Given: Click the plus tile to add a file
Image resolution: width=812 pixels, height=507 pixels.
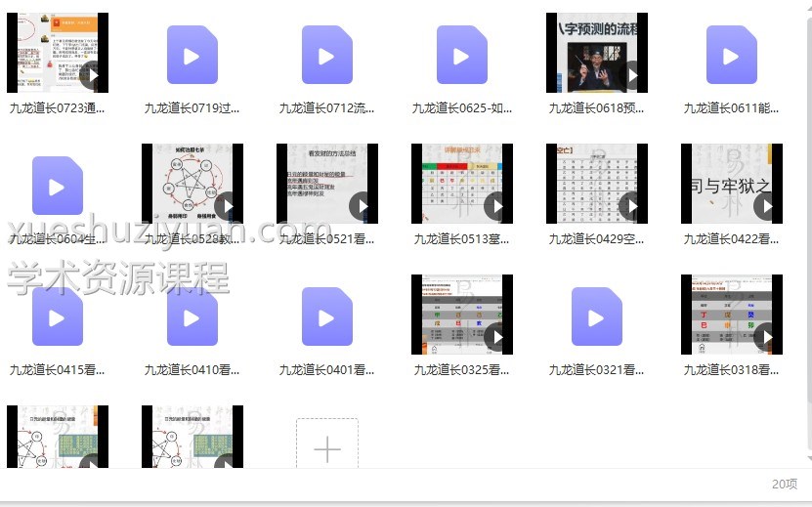Looking at the screenshot, I should click(x=326, y=449).
